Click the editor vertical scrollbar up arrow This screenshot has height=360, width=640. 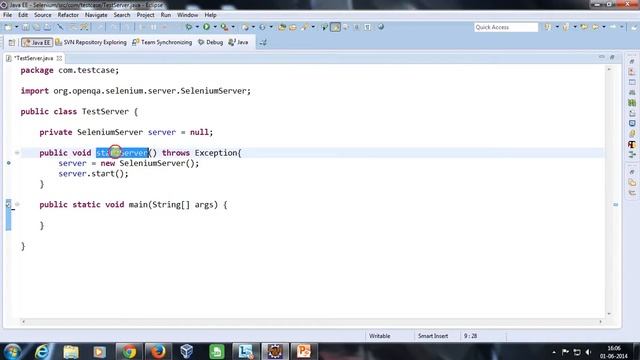pyautogui.click(x=609, y=69)
